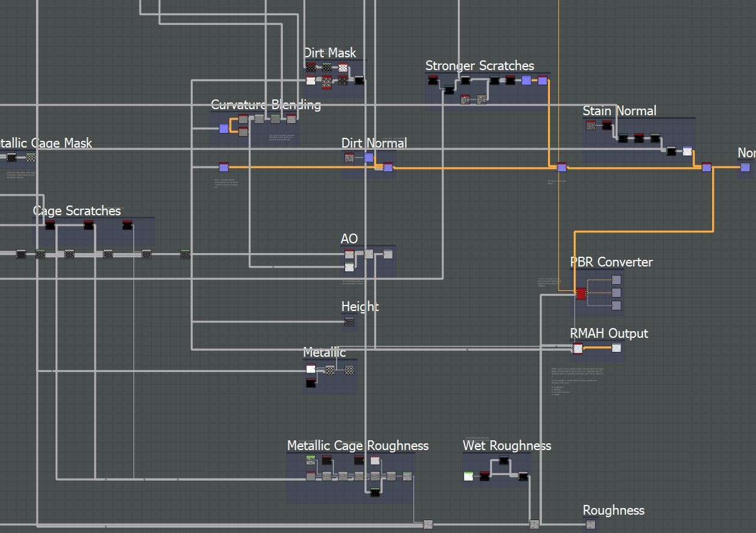This screenshot has height=533, width=756.
Task: Select the white final node in RMAH Output frame
Action: click(616, 348)
